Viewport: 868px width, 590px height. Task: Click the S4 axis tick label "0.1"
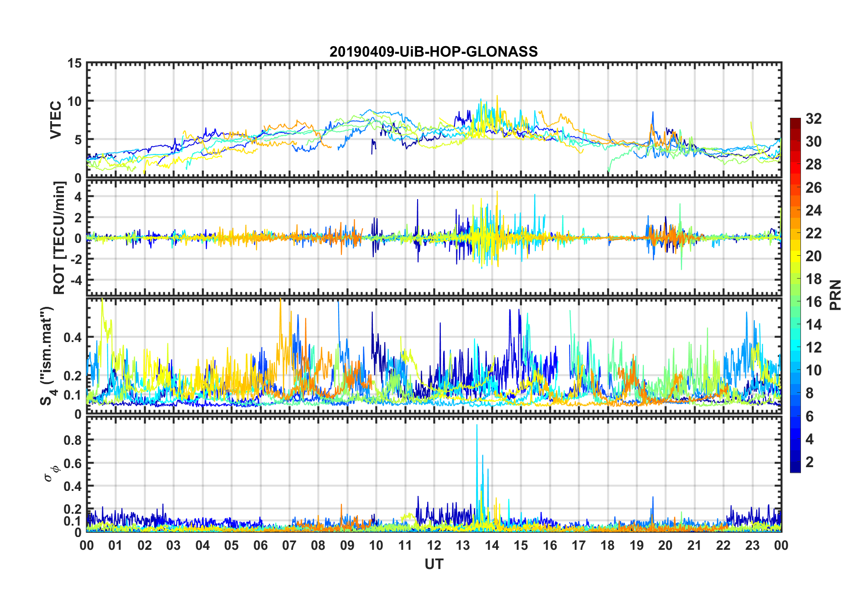tap(73, 395)
